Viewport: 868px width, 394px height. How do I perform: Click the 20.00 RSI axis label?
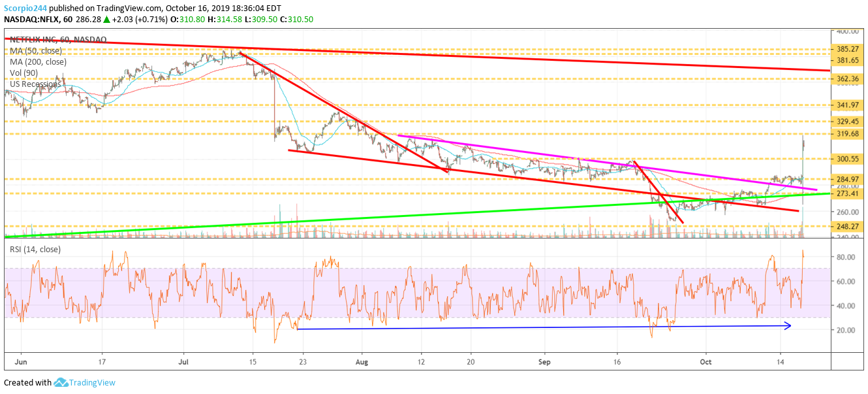pyautogui.click(x=846, y=331)
